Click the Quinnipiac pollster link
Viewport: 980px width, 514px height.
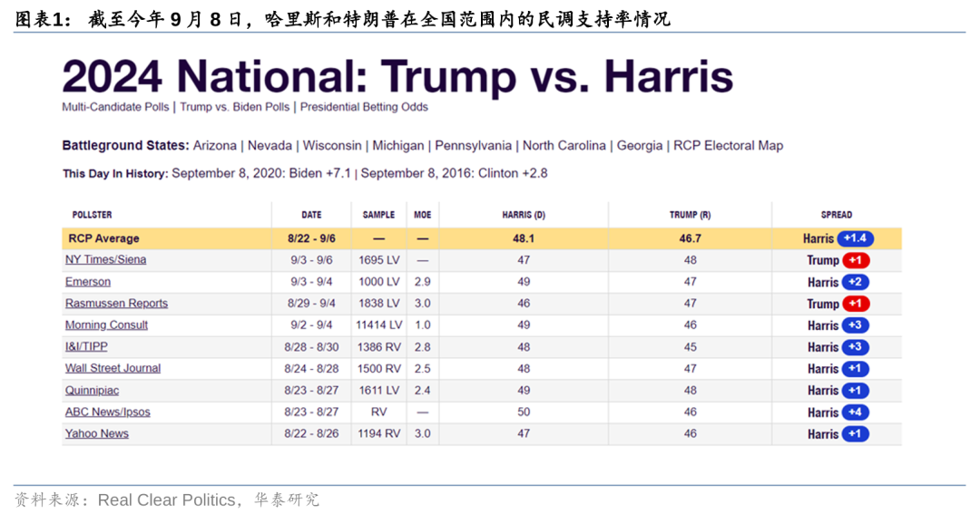[x=92, y=391]
